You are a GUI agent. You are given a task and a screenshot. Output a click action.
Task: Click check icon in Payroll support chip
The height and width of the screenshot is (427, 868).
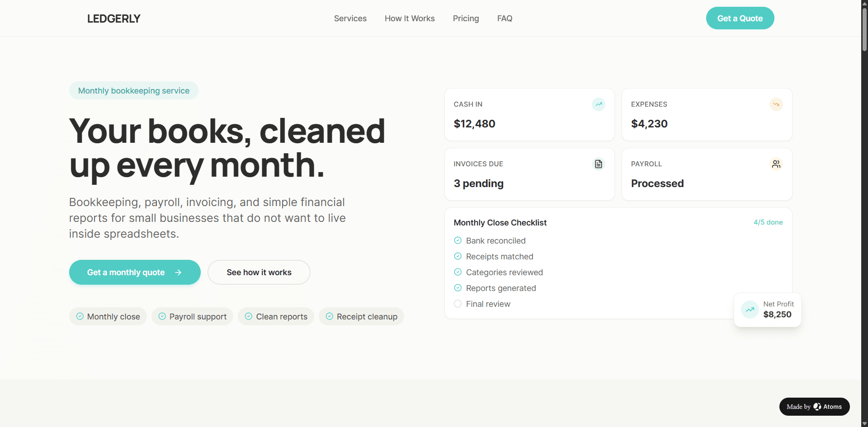pos(162,316)
